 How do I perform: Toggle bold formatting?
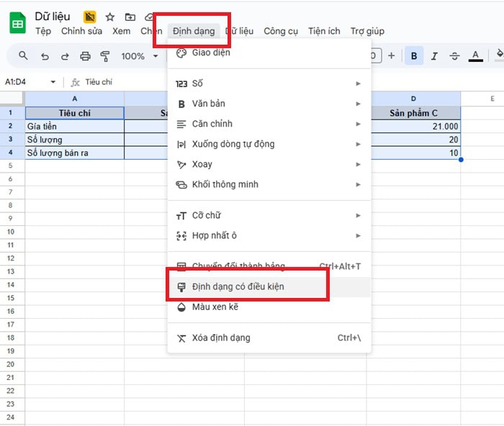[x=414, y=56]
